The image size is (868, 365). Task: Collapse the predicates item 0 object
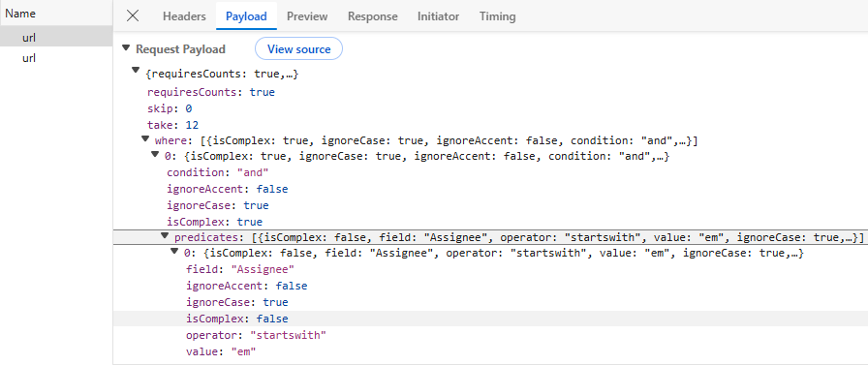pyautogui.click(x=174, y=252)
